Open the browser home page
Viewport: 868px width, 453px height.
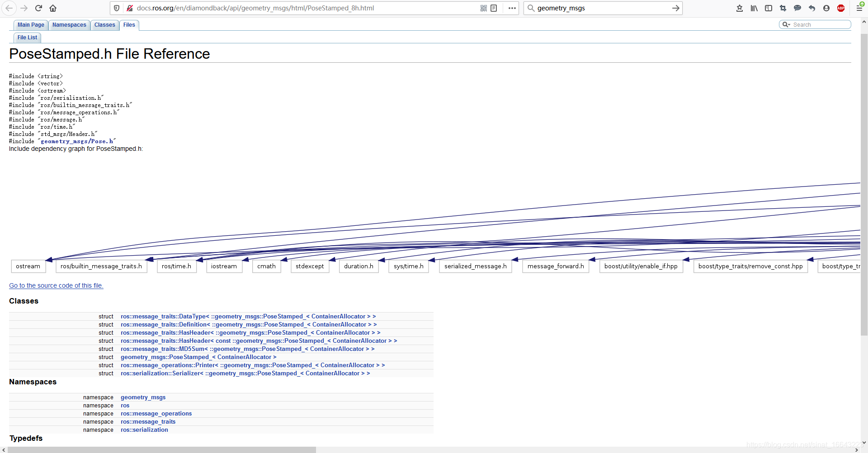pos(53,8)
